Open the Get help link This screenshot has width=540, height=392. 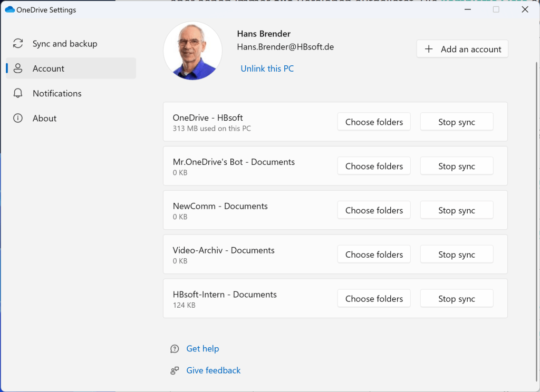[x=202, y=349]
